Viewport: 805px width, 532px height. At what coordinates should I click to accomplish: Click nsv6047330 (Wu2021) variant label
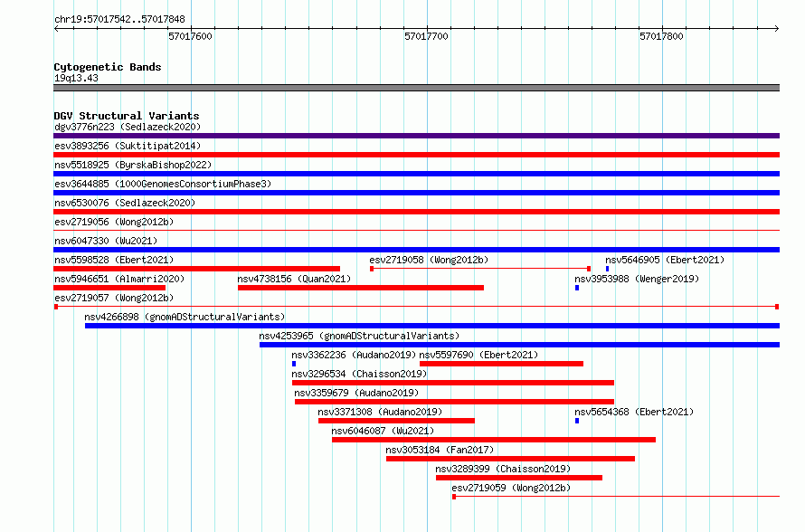(106, 241)
